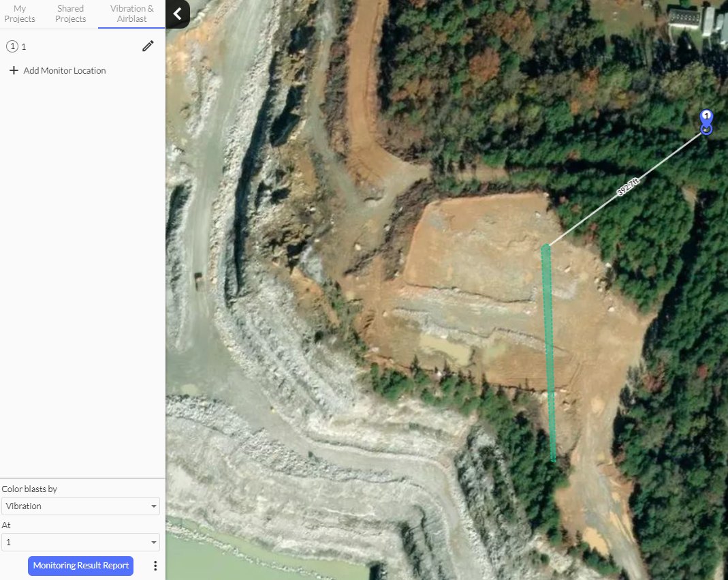This screenshot has width=728, height=580.
Task: Select the Vibration & Airblast tab
Action: point(131,14)
